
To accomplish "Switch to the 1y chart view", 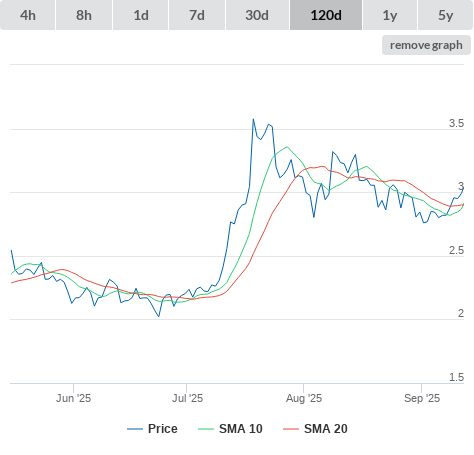I will click(390, 15).
